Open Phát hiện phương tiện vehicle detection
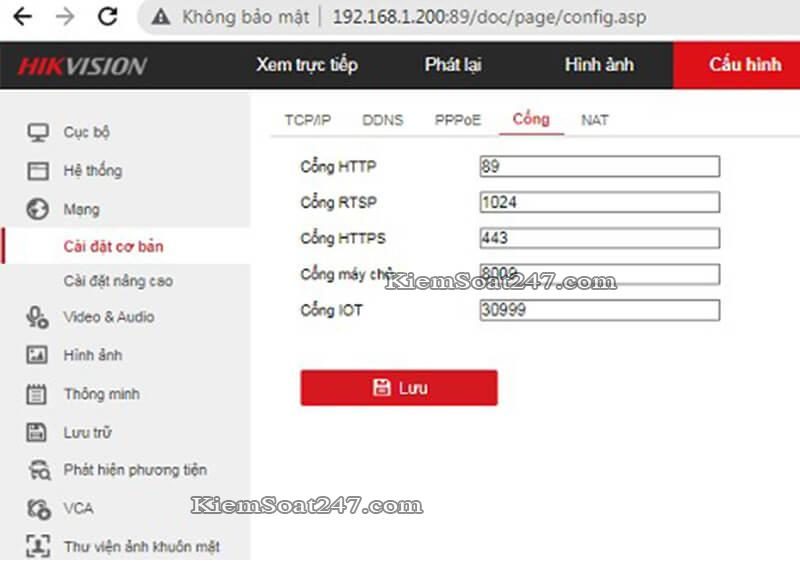 135,470
